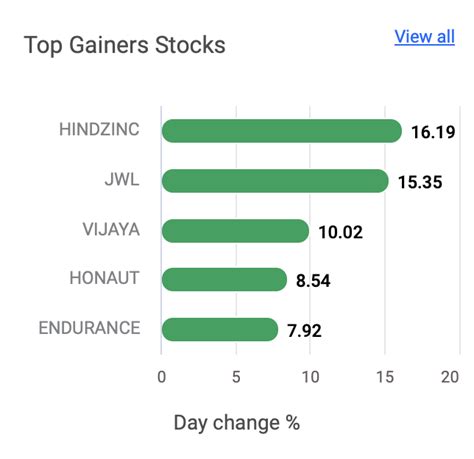This screenshot has height=459, width=474.
Task: Click the HINDZINC green bar
Action: pos(282,131)
